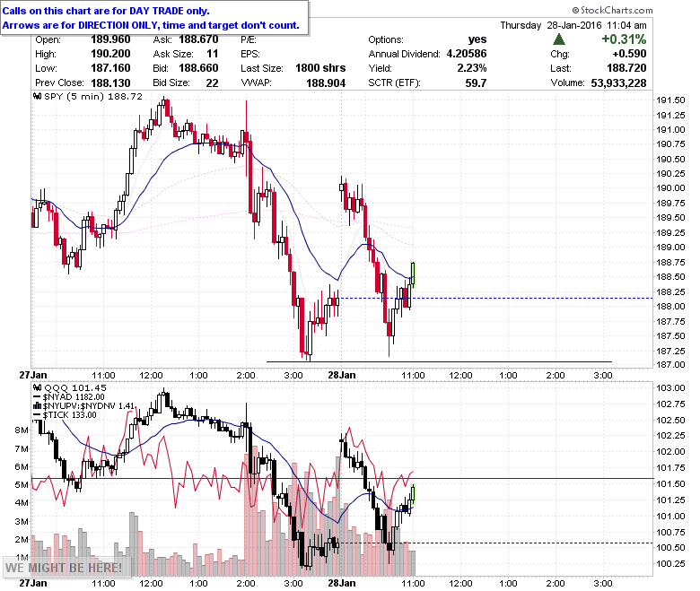Image resolution: width=700 pixels, height=591 pixels.
Task: Click the solid blue support line near 187.00
Action: [x=439, y=361]
